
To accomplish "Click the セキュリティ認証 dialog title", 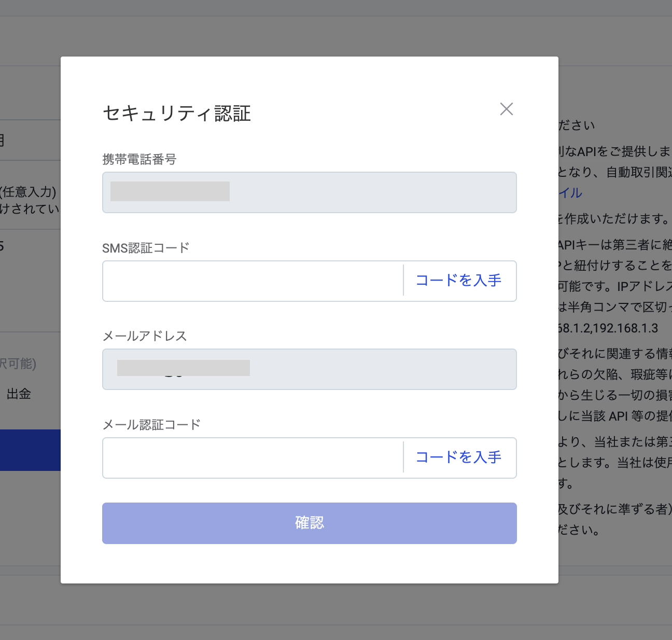I will click(x=177, y=114).
